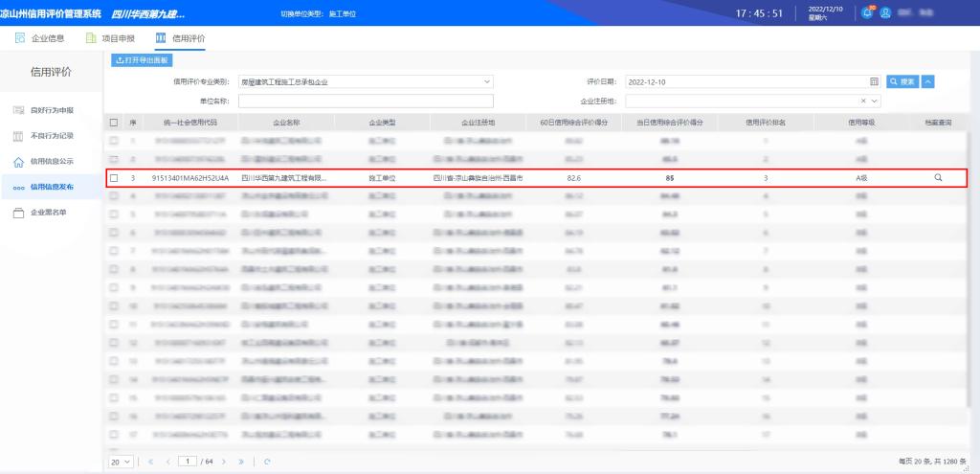Go to last page of results
980x474 pixels.
(x=241, y=462)
